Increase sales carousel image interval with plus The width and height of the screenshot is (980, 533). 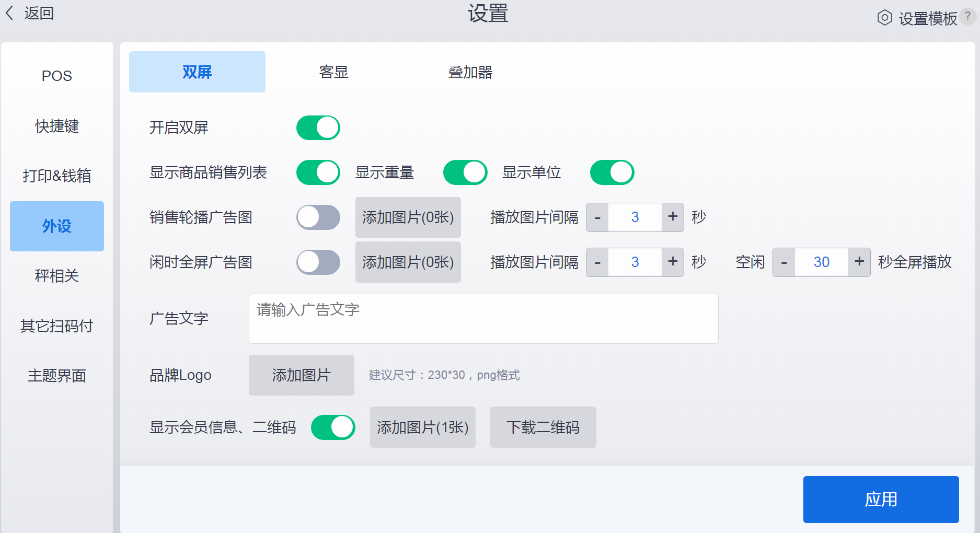[x=673, y=217]
